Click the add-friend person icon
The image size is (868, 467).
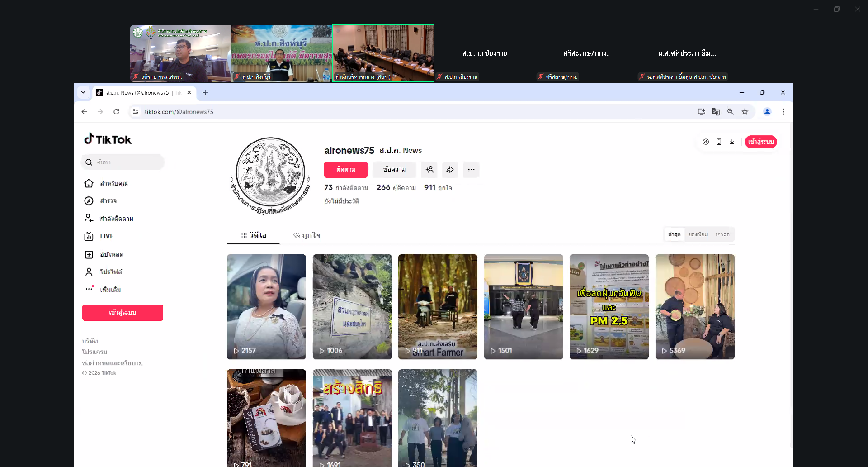pos(429,170)
